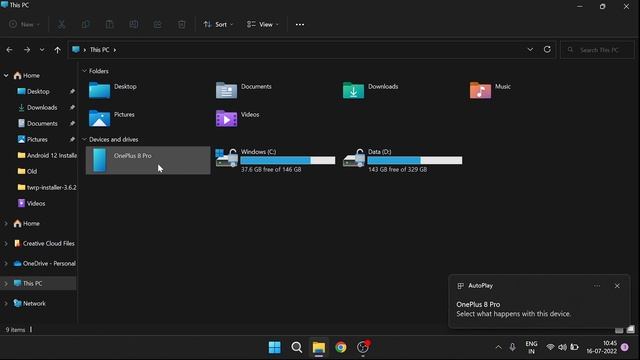The height and width of the screenshot is (360, 640).
Task: Open Downloads in the sidebar
Action: coord(42,107)
